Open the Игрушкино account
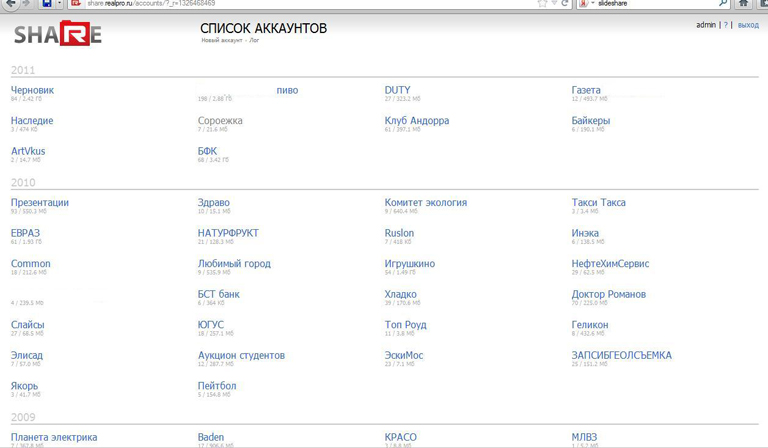This screenshot has height=448, width=768. point(409,264)
